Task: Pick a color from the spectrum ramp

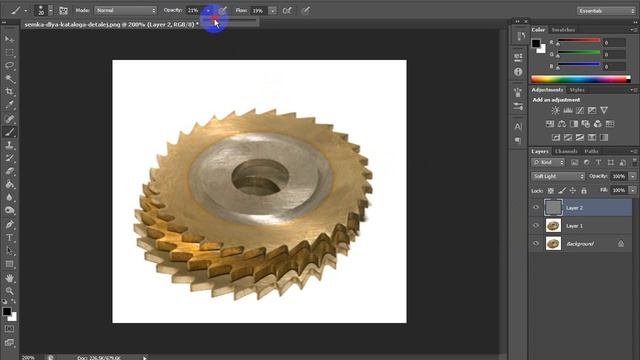Action: pos(580,79)
